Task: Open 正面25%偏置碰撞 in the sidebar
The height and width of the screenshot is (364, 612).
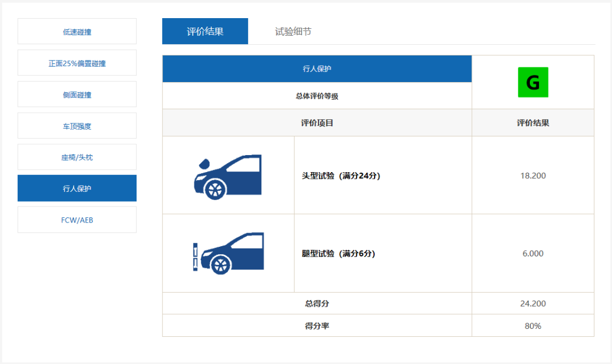Action: tap(77, 63)
